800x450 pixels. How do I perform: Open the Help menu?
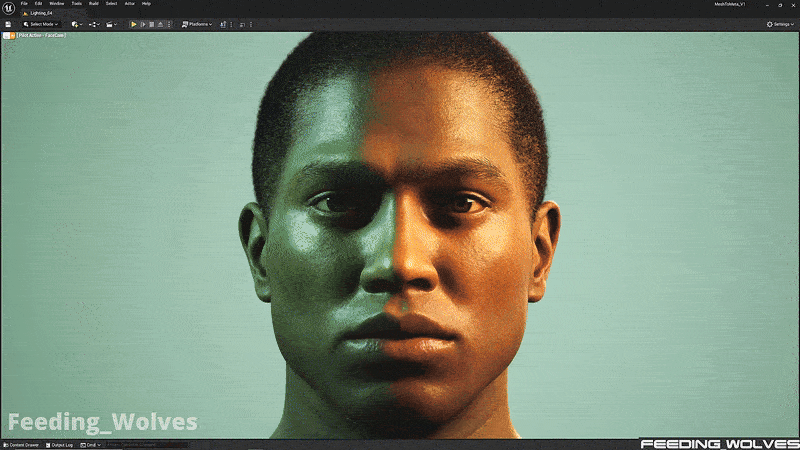point(146,4)
